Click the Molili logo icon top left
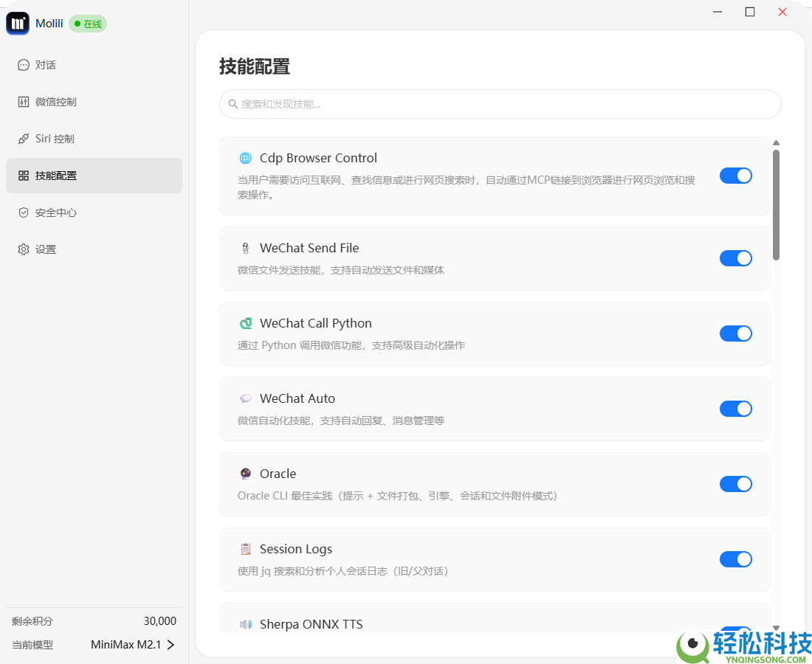This screenshot has width=812, height=664. tap(18, 23)
